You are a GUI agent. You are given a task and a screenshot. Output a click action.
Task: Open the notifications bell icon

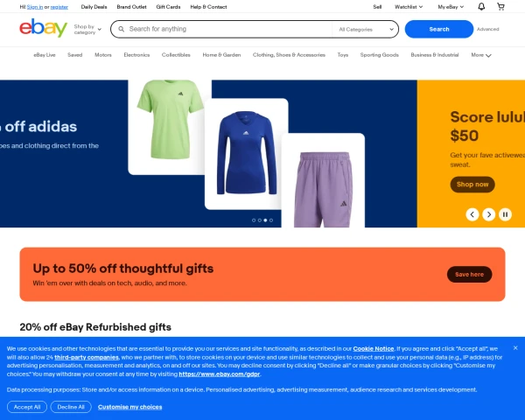tap(481, 7)
